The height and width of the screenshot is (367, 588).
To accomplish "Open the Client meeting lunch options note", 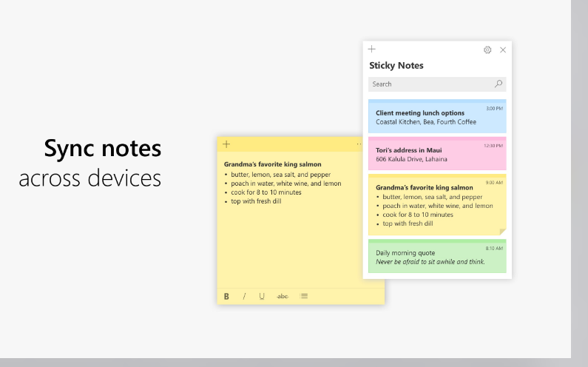I will tap(437, 116).
